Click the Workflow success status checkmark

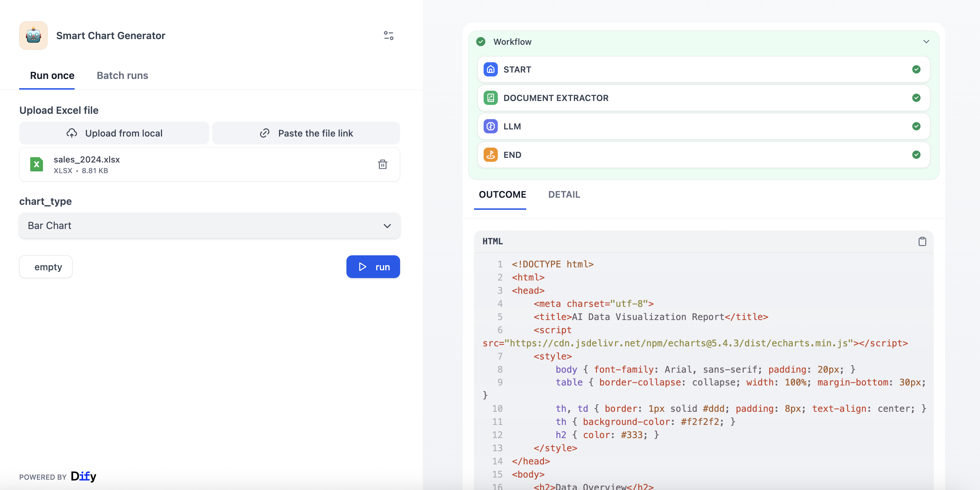[x=480, y=42]
